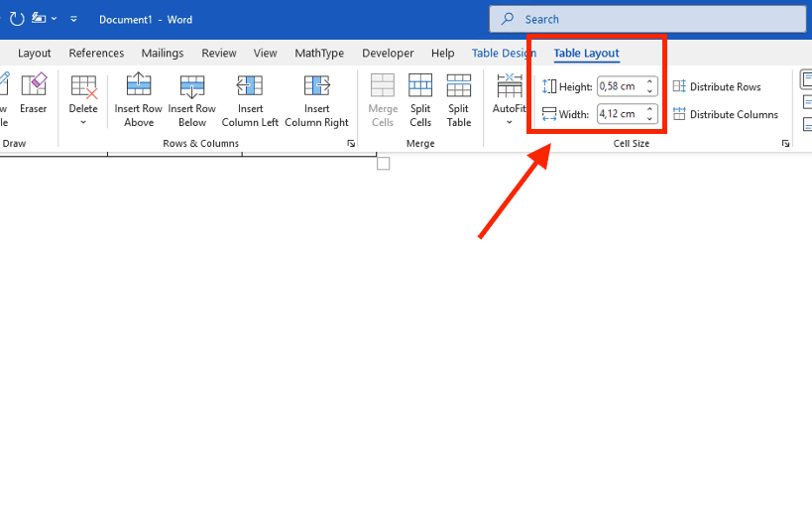Screen dimensions: 812x513
Task: Click the row Height input field
Action: (621, 86)
